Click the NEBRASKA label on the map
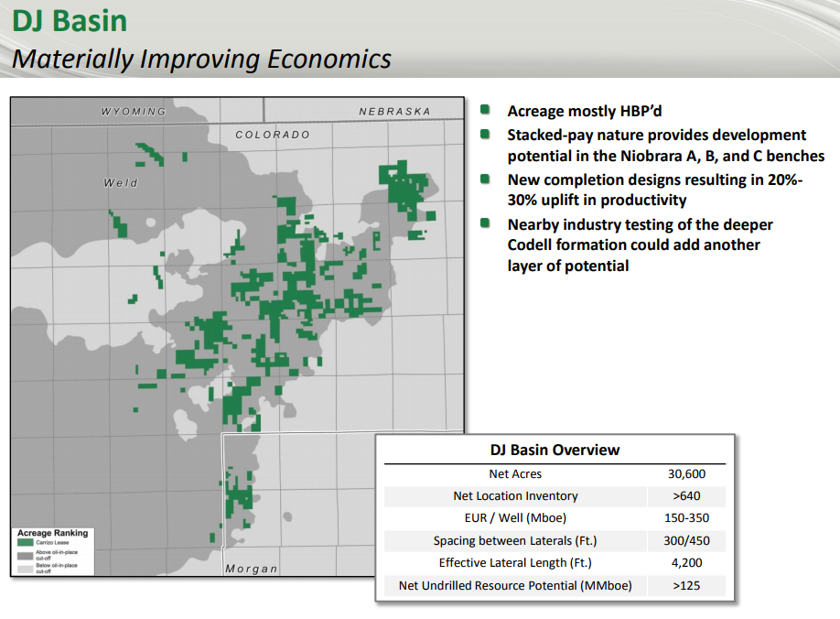The height and width of the screenshot is (619, 840). pos(394,112)
